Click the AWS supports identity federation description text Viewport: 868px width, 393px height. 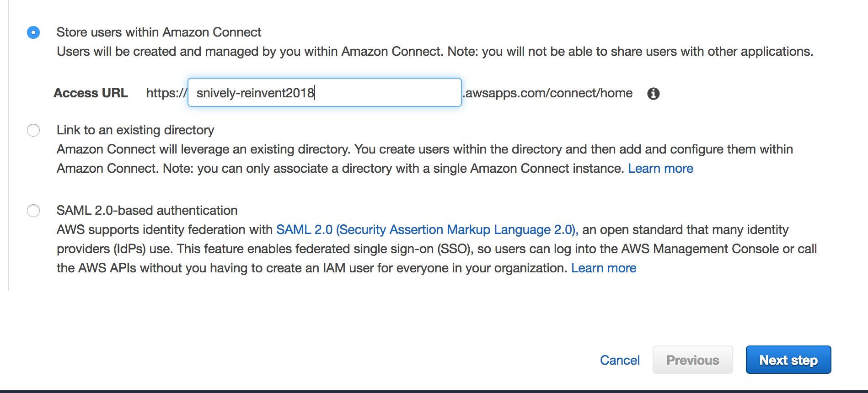click(437, 249)
